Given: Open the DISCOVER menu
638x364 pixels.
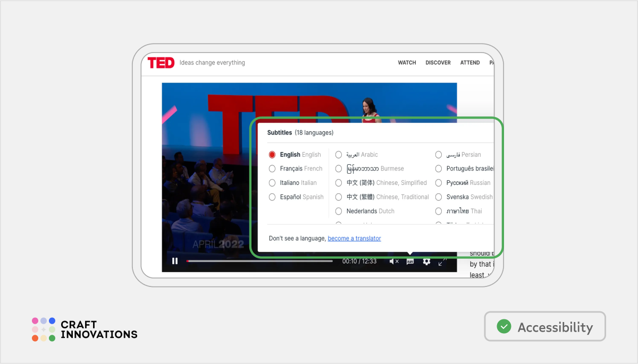Looking at the screenshot, I should [x=438, y=63].
